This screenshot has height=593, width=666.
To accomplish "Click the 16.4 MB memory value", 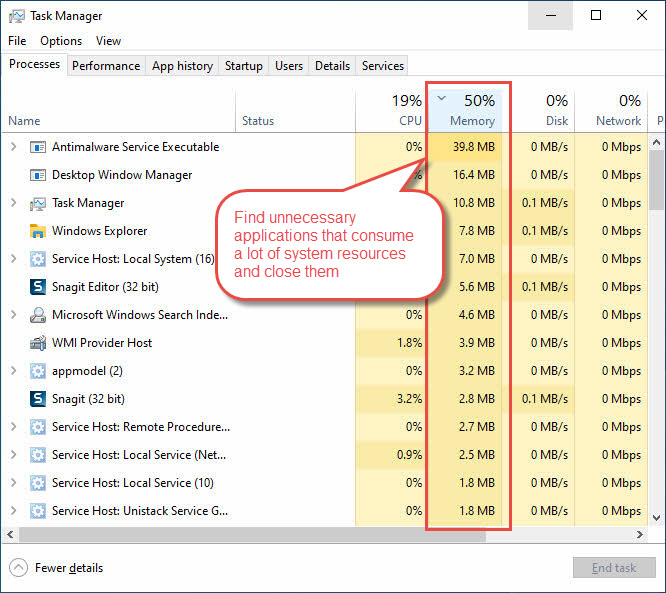I will tap(474, 175).
